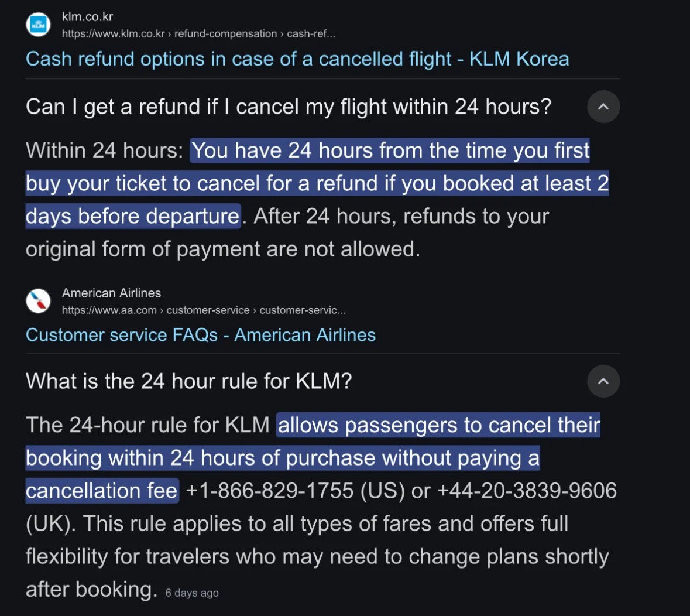Collapse the KLM 24 hour rule chevron
Screen dimensions: 690x616
click(603, 381)
